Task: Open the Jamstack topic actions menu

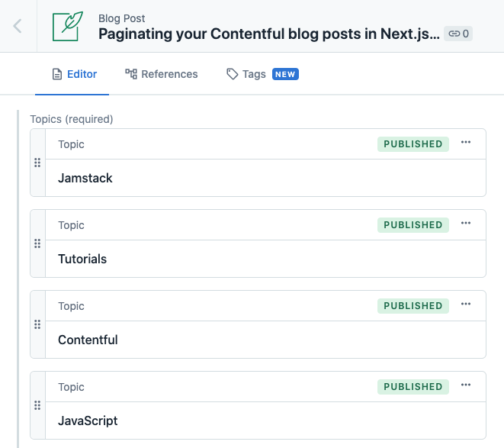Action: [466, 143]
